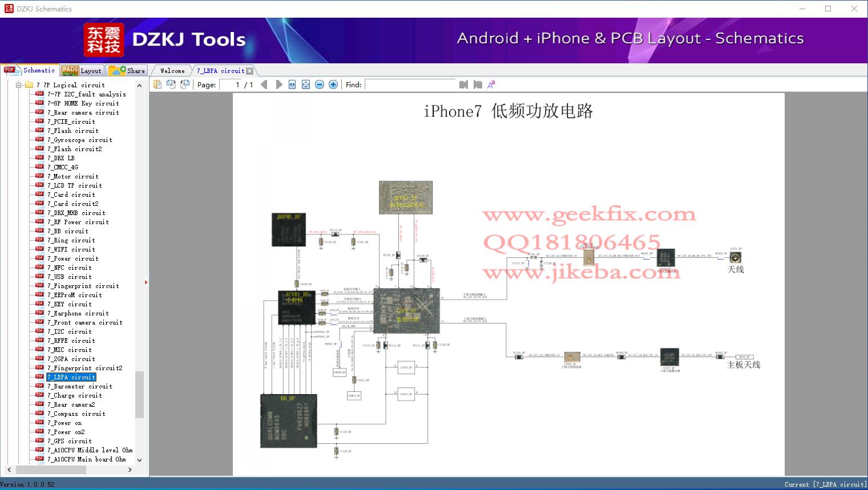Open 7_2GPA circuit

click(71, 359)
